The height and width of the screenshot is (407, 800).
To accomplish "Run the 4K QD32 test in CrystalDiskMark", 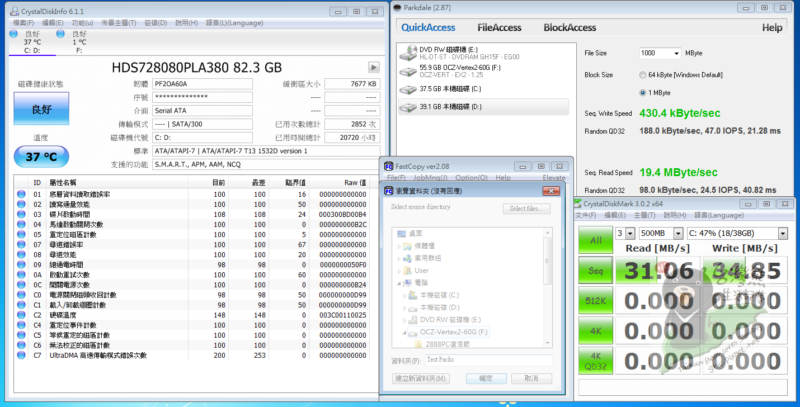I will click(595, 360).
